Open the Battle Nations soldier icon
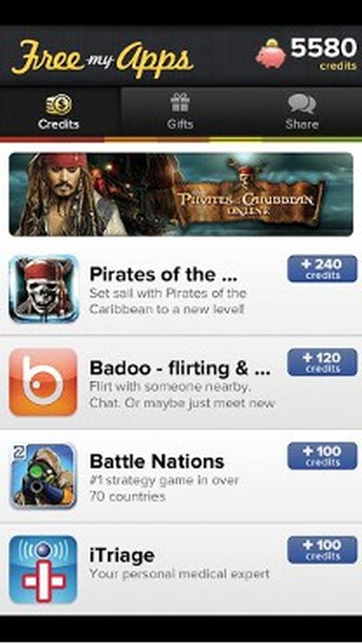362x644 pixels. click(x=43, y=476)
